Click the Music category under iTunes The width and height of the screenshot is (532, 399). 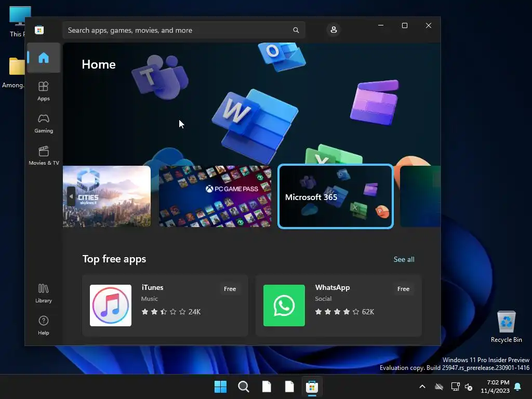(149, 299)
